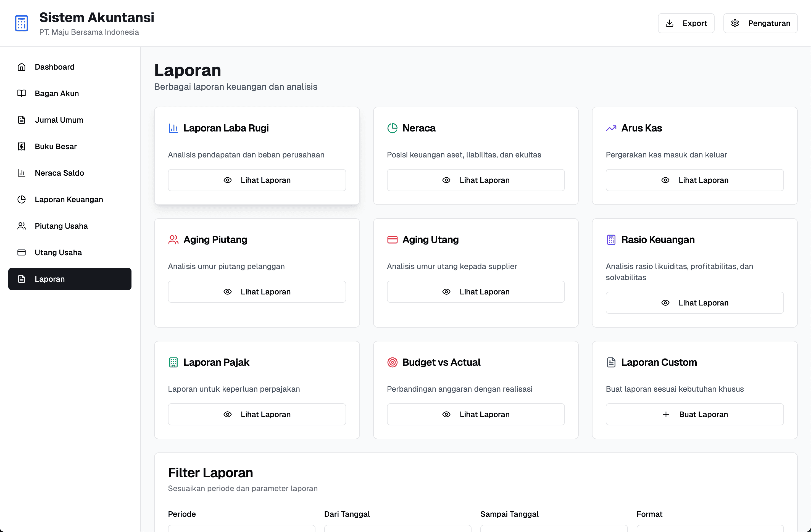Click the Neraca Saldo bar chart icon
The image size is (811, 532).
(22, 173)
